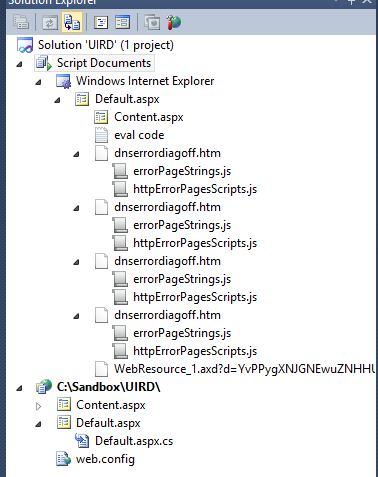Click the third dnserrordiagoff.htm file icon
Viewport: 378px width, 477px height.
[x=101, y=261]
